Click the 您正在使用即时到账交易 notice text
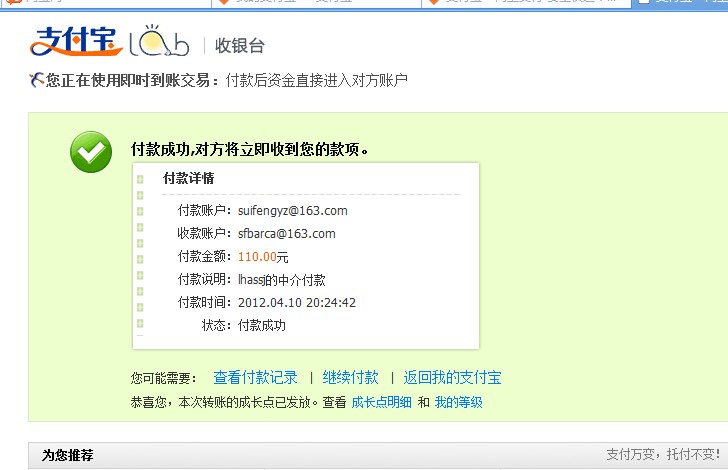The image size is (728, 470). (x=132, y=80)
